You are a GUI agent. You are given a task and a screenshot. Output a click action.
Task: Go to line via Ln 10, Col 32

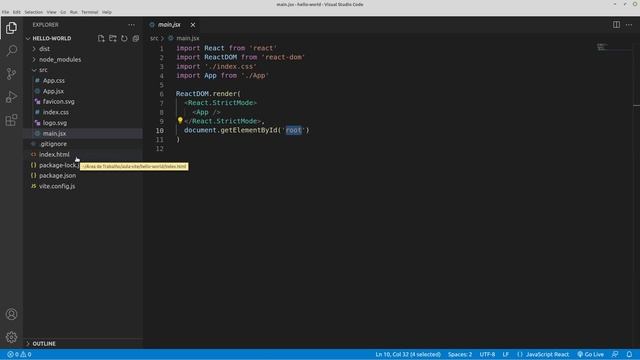click(x=408, y=354)
